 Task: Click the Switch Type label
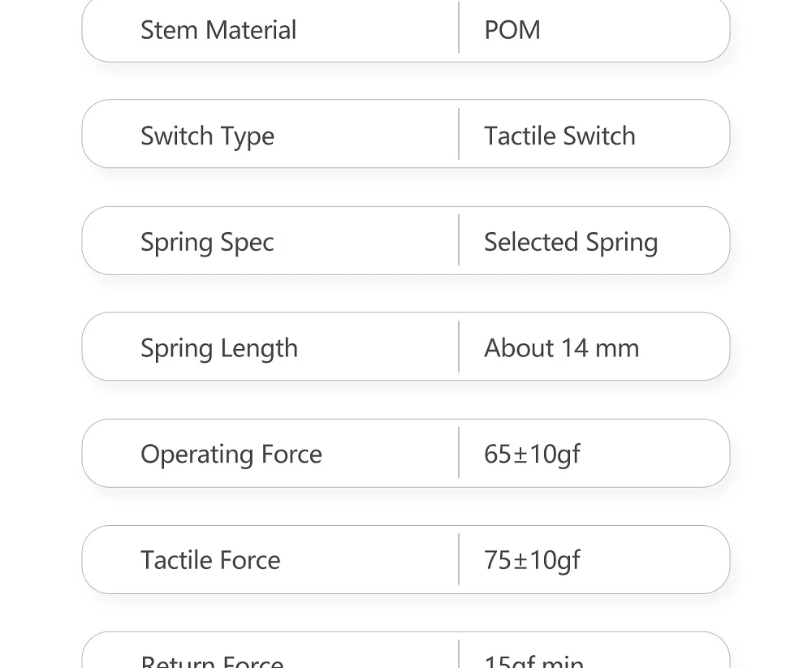click(207, 136)
